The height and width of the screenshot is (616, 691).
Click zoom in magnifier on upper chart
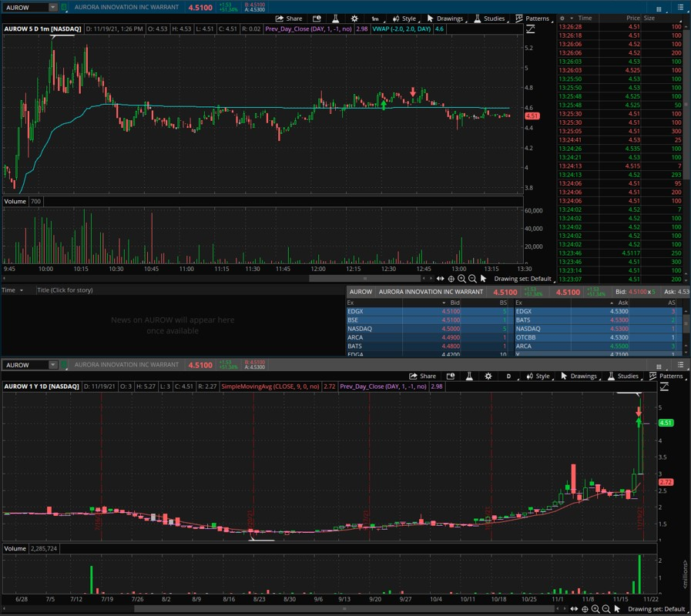coord(461,279)
